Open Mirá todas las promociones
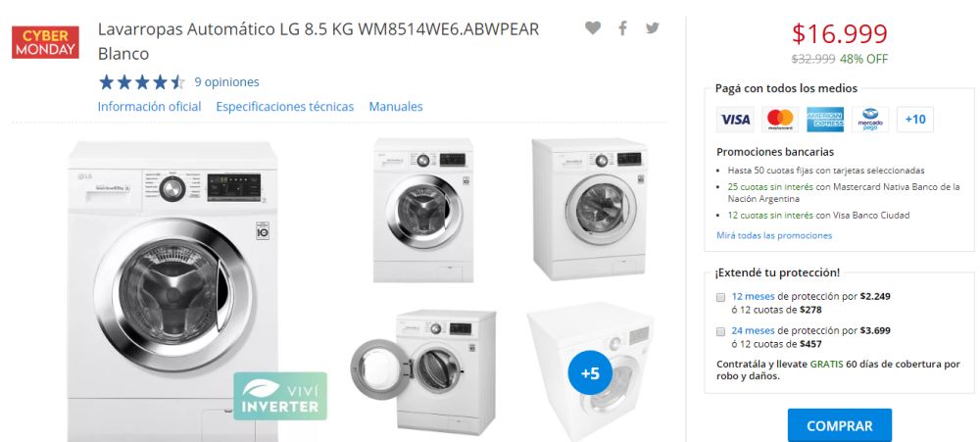 pyautogui.click(x=774, y=235)
